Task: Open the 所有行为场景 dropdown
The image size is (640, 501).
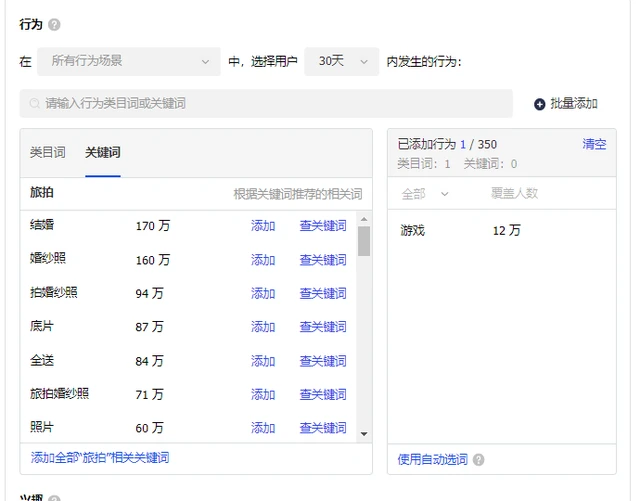Action: click(129, 61)
